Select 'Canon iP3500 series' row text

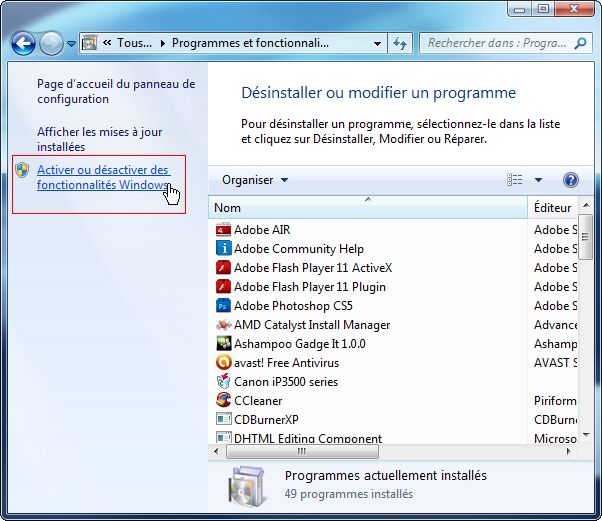tap(286, 382)
